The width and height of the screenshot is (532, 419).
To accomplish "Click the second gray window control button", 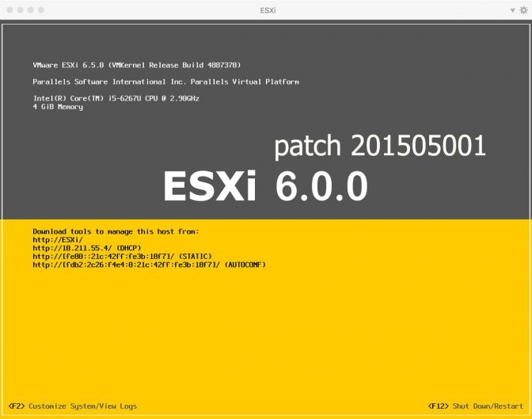I will [21, 10].
